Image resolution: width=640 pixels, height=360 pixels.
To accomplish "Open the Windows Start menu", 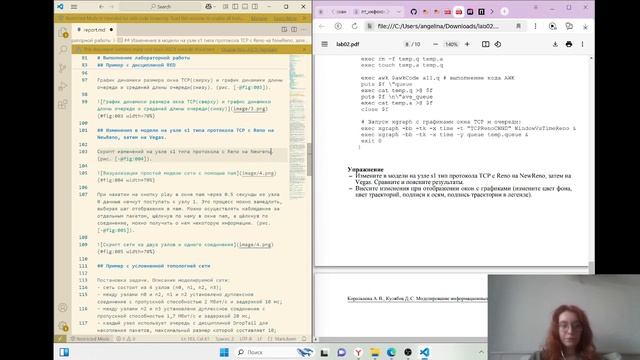I will tap(224, 352).
